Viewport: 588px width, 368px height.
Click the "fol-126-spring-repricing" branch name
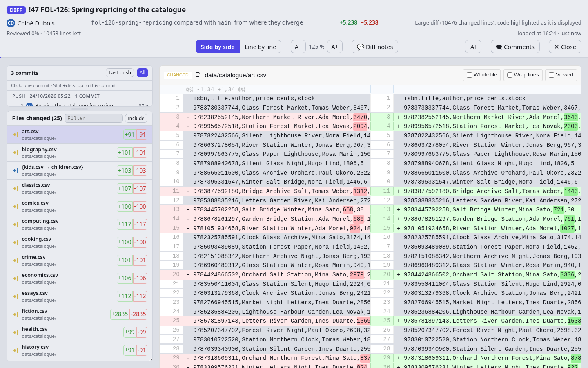[132, 23]
